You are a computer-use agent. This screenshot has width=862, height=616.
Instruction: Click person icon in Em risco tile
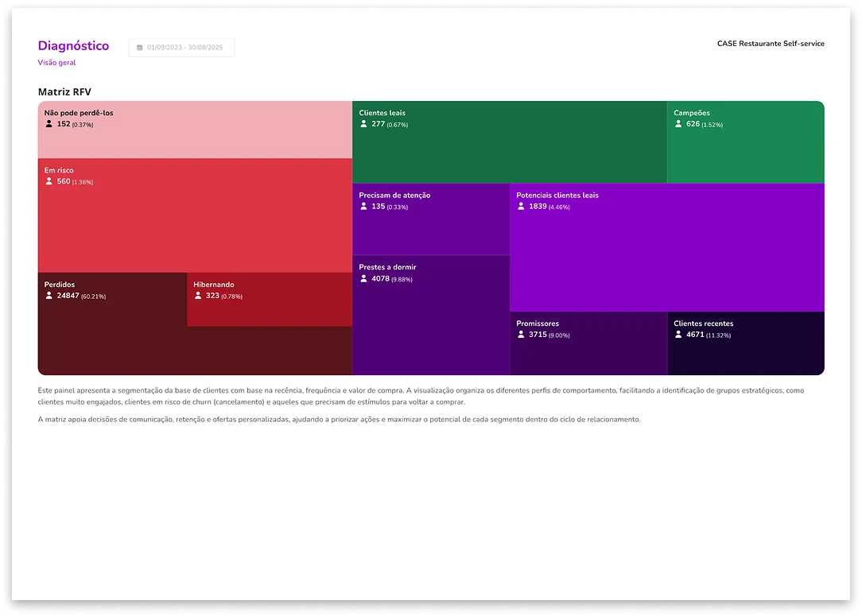pyautogui.click(x=49, y=181)
